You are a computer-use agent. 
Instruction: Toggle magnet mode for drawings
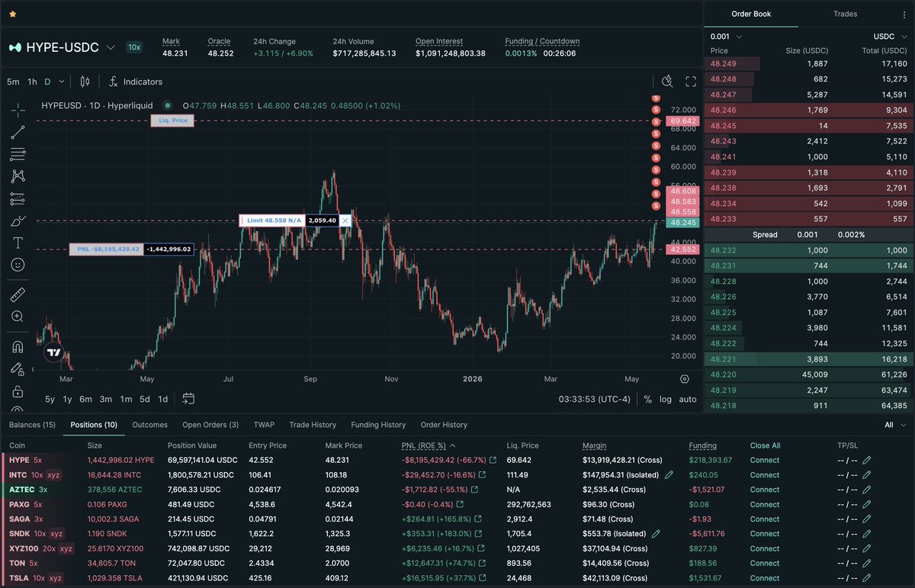pos(18,346)
